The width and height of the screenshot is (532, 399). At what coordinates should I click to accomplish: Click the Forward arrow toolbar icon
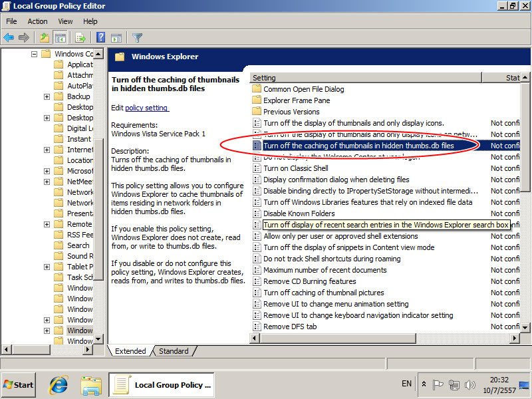click(24, 37)
